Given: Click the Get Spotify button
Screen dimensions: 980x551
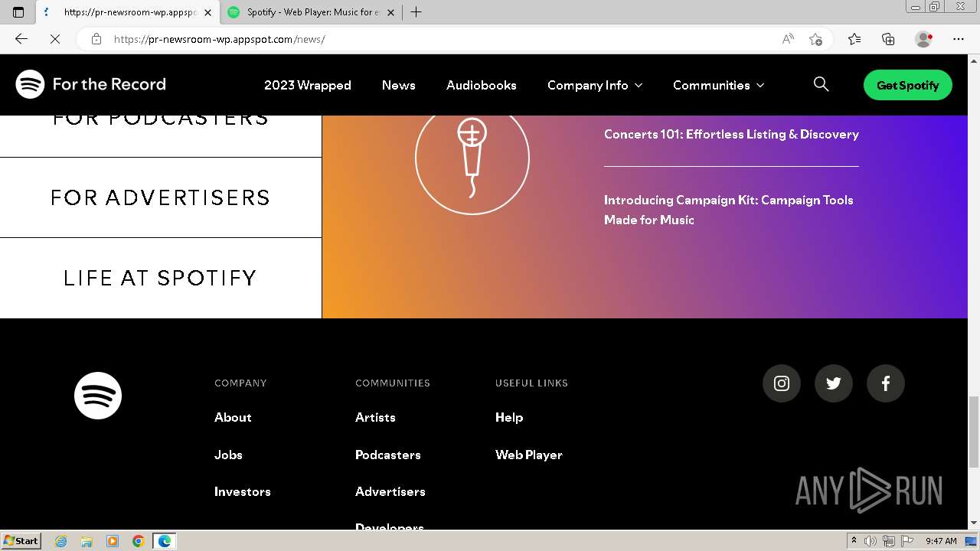Looking at the screenshot, I should pyautogui.click(x=908, y=85).
